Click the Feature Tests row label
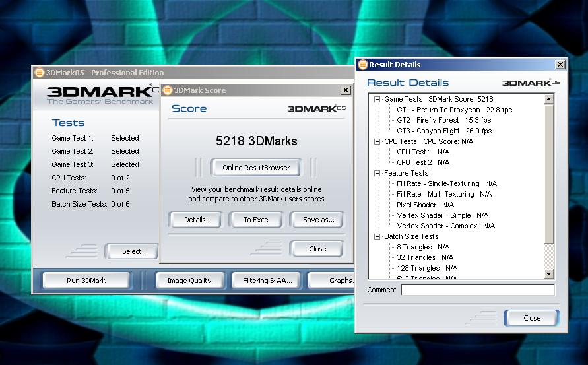The image size is (588, 365). click(x=406, y=174)
